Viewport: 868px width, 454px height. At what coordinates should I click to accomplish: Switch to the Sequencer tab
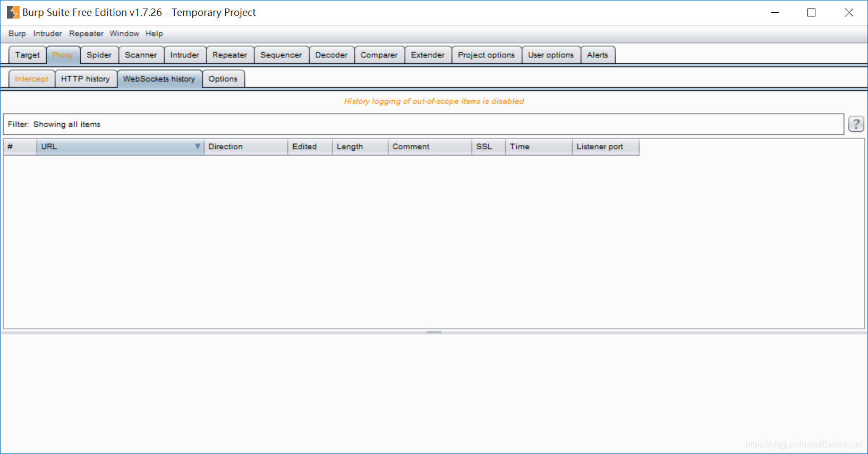281,55
